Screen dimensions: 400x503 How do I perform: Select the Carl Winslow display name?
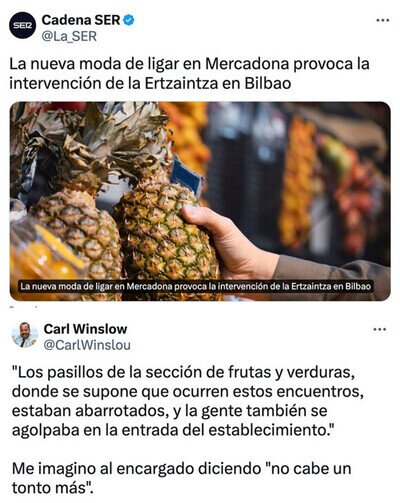(x=85, y=329)
